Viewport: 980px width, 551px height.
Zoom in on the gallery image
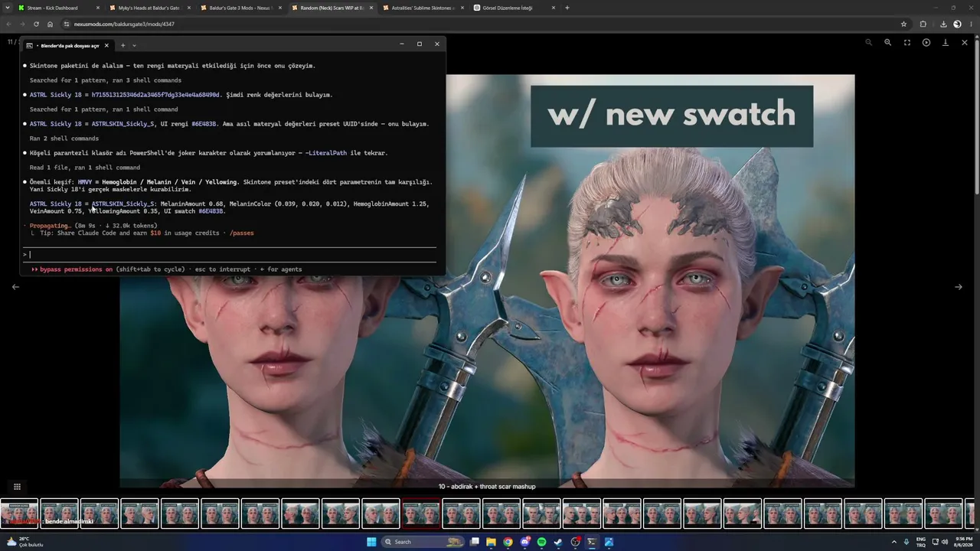887,42
